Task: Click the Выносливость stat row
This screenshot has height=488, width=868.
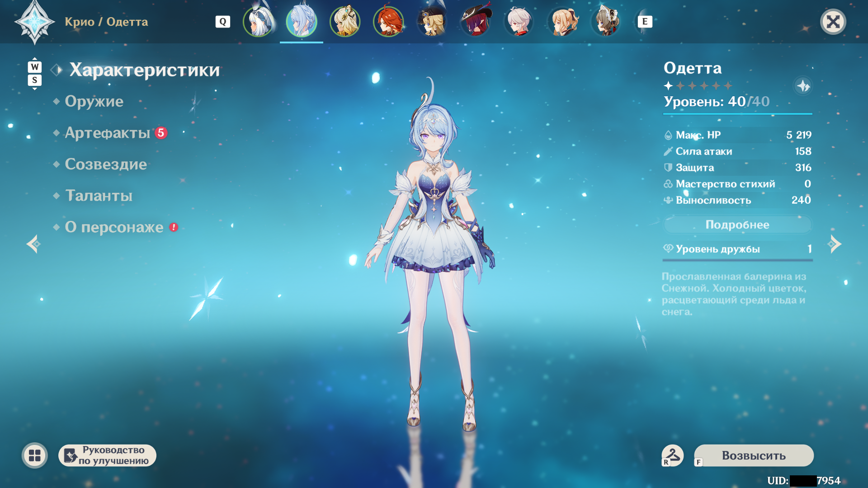Action: (737, 200)
